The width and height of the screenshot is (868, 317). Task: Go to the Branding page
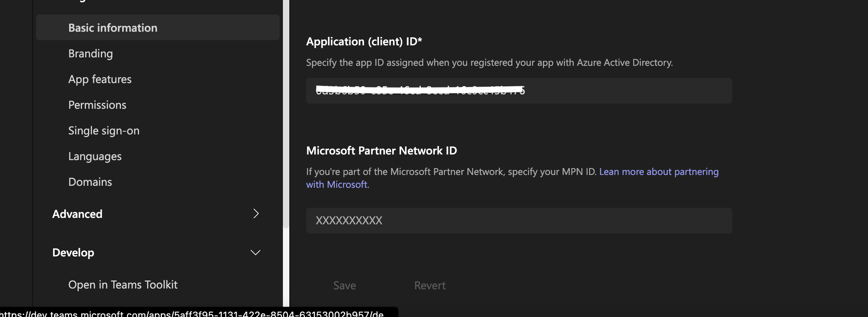pos(90,53)
